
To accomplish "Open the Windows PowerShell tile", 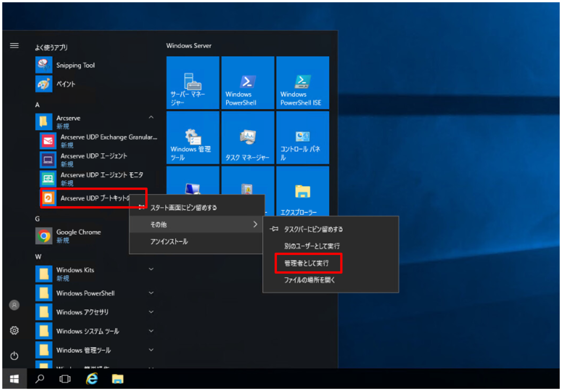I will 248,83.
